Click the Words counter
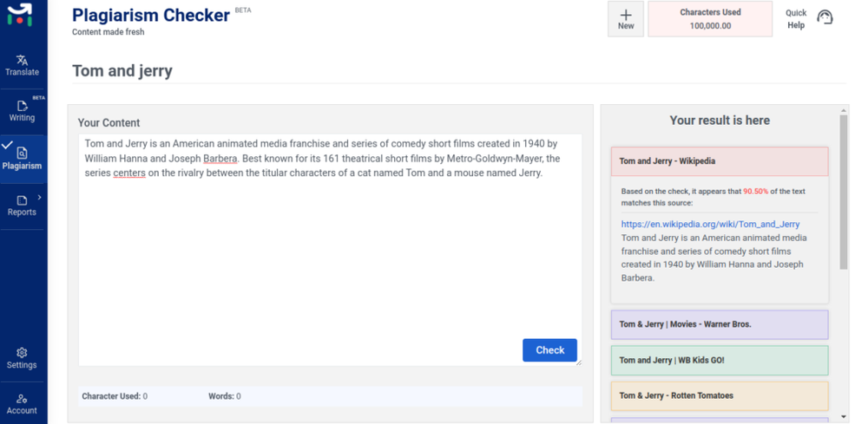 point(224,396)
